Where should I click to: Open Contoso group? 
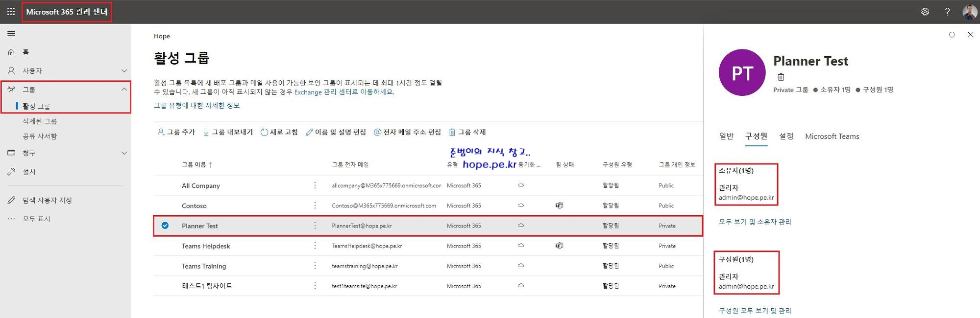(194, 206)
